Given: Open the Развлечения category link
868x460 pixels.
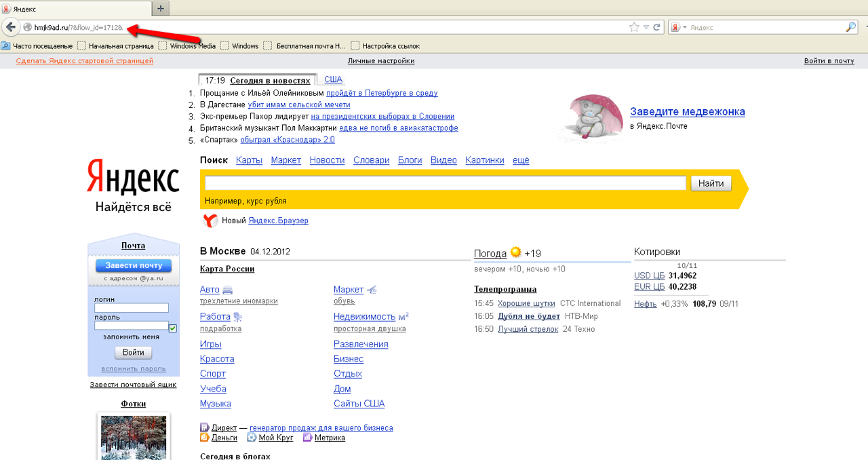Looking at the screenshot, I should (x=361, y=344).
